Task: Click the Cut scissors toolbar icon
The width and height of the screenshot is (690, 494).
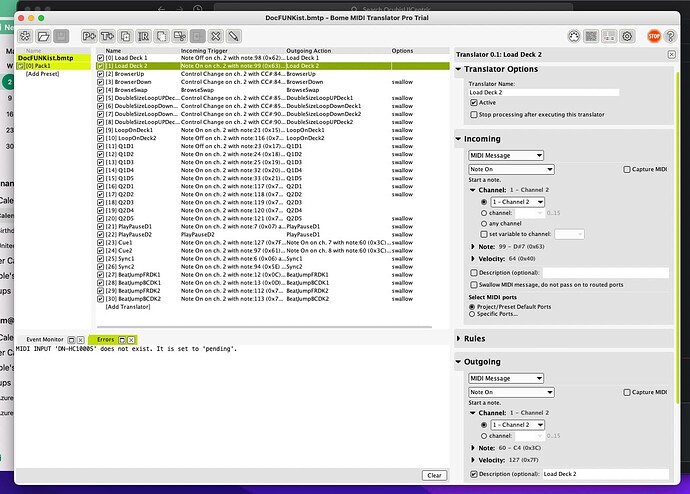Action: click(x=180, y=36)
